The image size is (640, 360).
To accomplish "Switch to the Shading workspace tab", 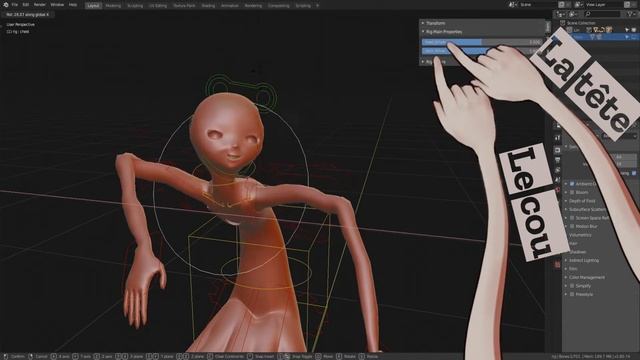I will point(208,6).
